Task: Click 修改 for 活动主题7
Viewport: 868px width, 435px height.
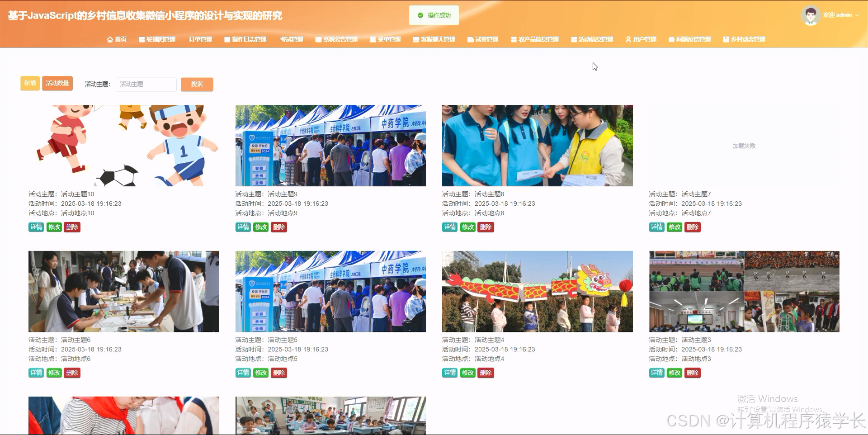Action: (675, 227)
